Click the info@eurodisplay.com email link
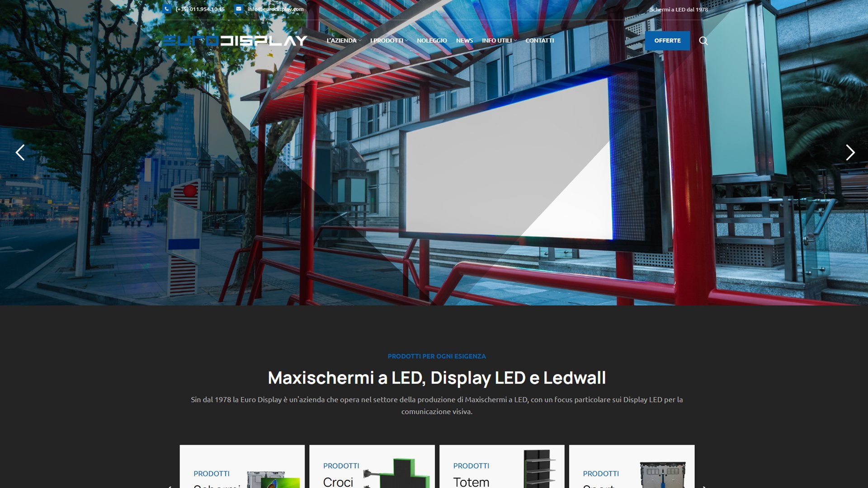868x488 pixels. click(x=275, y=9)
